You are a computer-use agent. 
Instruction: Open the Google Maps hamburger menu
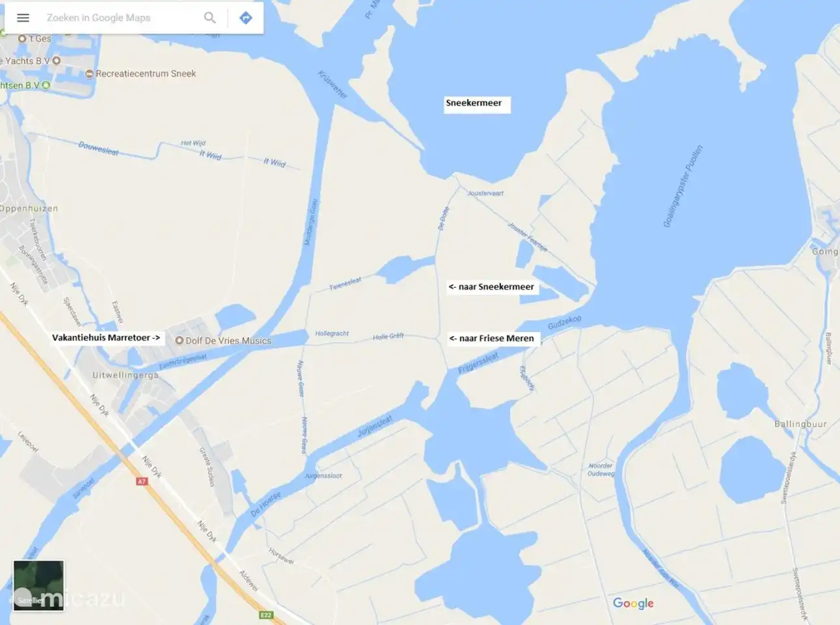23,18
